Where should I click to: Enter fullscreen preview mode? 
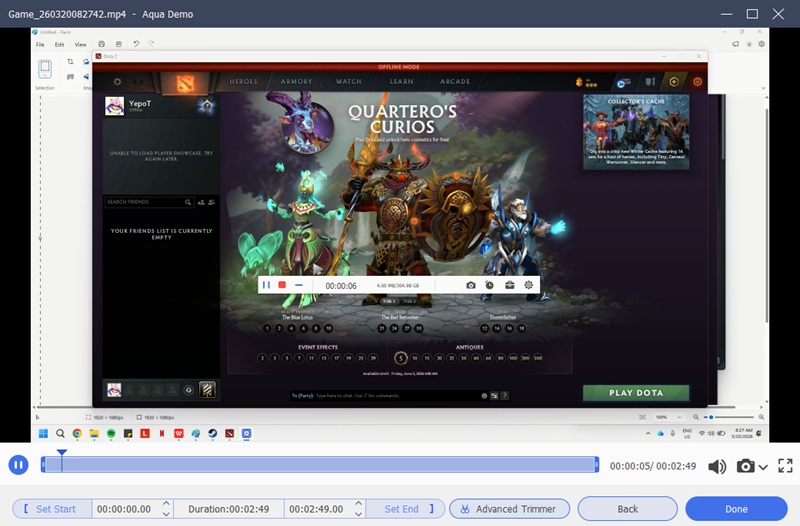[785, 465]
